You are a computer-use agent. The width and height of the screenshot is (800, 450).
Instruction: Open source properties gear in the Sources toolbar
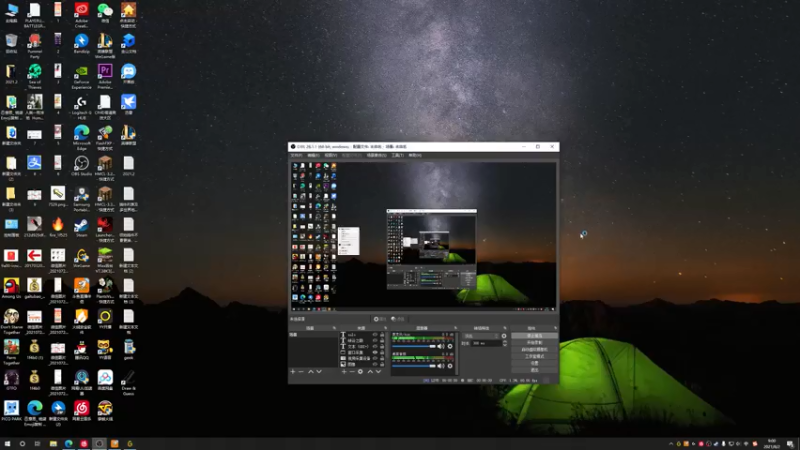[x=360, y=371]
